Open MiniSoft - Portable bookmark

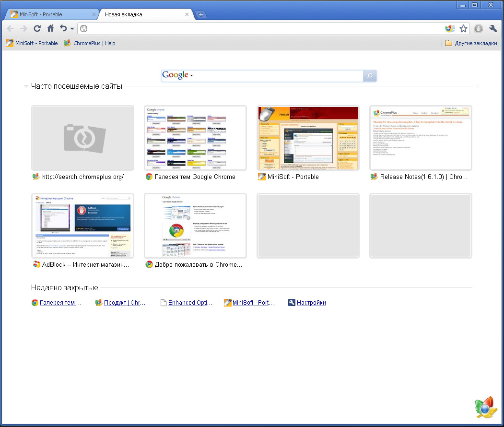click(x=32, y=43)
